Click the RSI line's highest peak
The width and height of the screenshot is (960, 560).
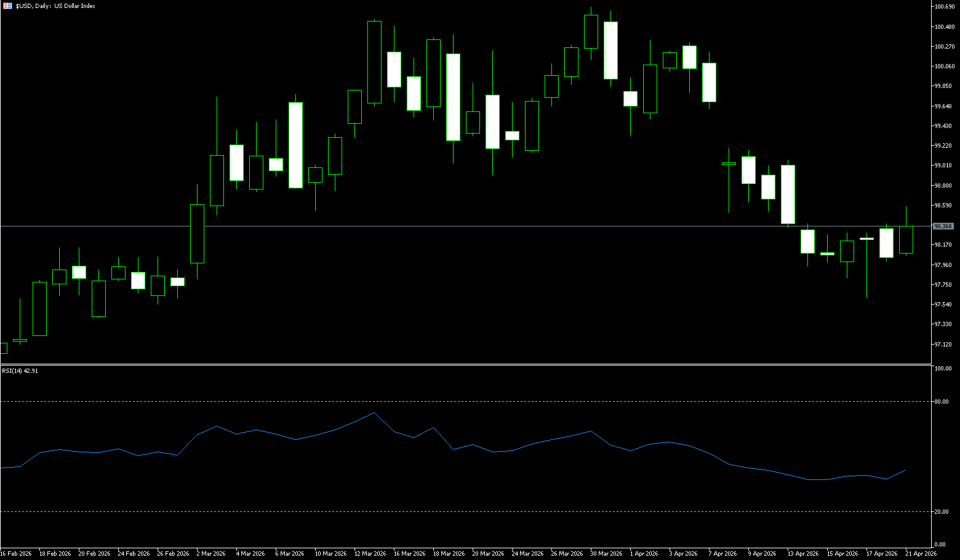pyautogui.click(x=374, y=412)
